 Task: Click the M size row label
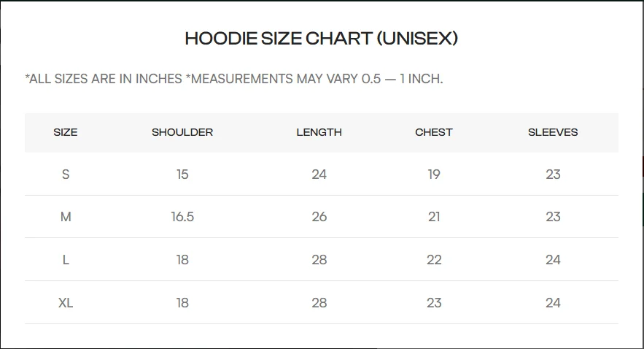pos(66,217)
